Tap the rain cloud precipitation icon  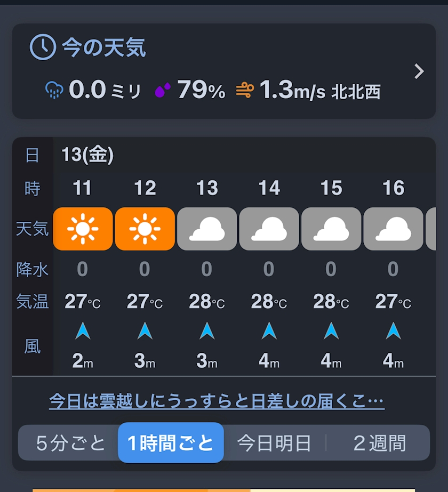click(x=54, y=90)
